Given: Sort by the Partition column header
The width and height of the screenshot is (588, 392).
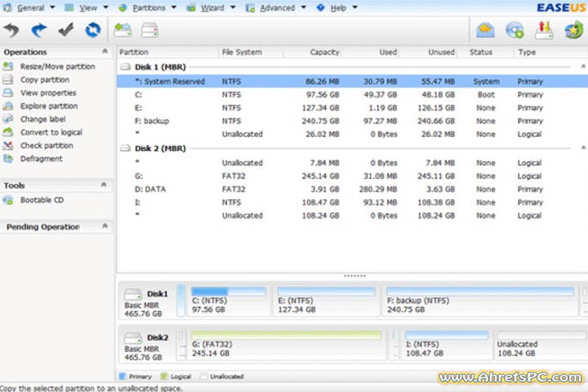Looking at the screenshot, I should click(167, 52).
